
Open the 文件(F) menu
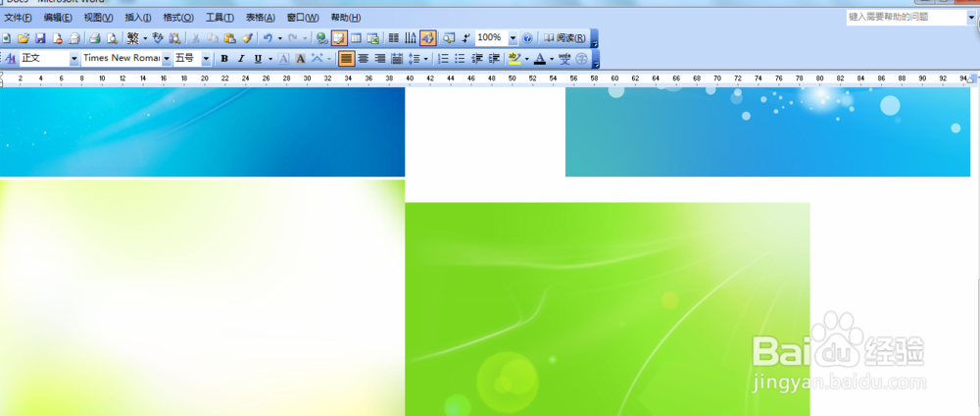tap(18, 18)
